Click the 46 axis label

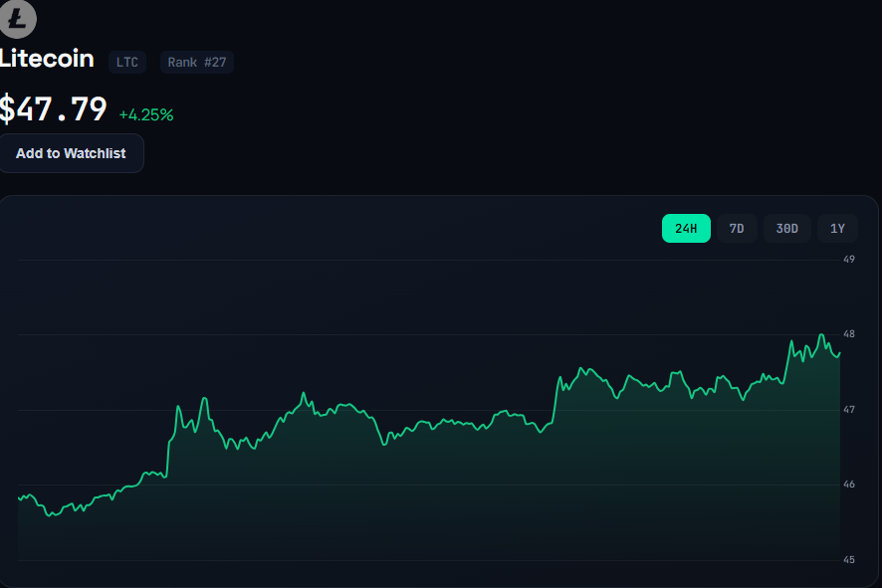[849, 484]
